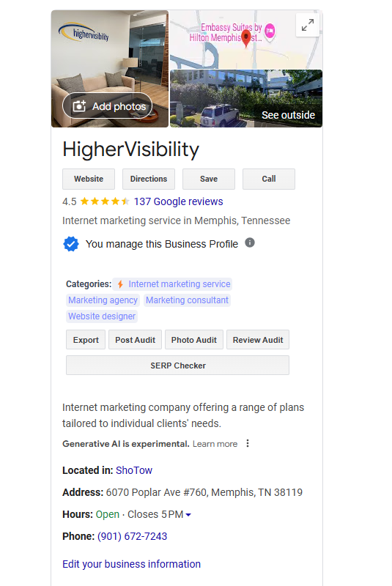Screen dimensions: 392x586
Task: Click Edit your business information
Action: 132,564
